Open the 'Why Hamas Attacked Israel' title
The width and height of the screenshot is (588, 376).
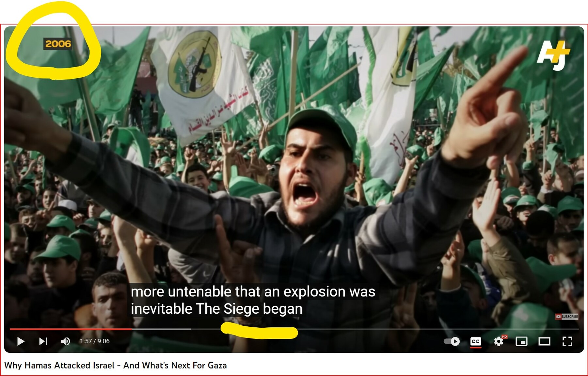[x=115, y=365]
